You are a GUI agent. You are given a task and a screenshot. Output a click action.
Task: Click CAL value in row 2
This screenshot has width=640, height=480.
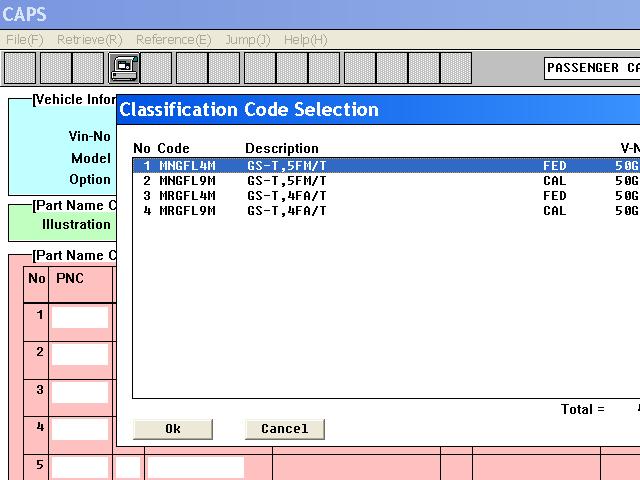(555, 181)
